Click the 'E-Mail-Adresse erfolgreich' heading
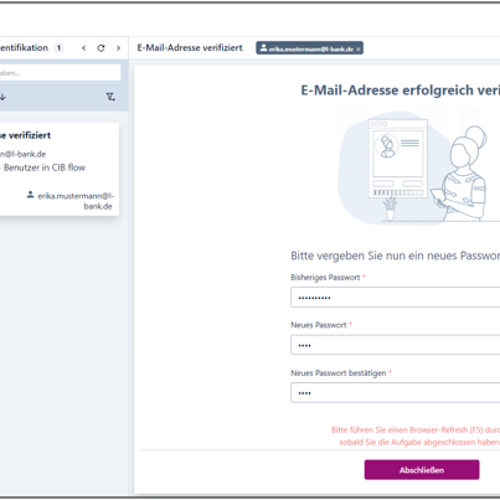The width and height of the screenshot is (500, 500). (400, 90)
